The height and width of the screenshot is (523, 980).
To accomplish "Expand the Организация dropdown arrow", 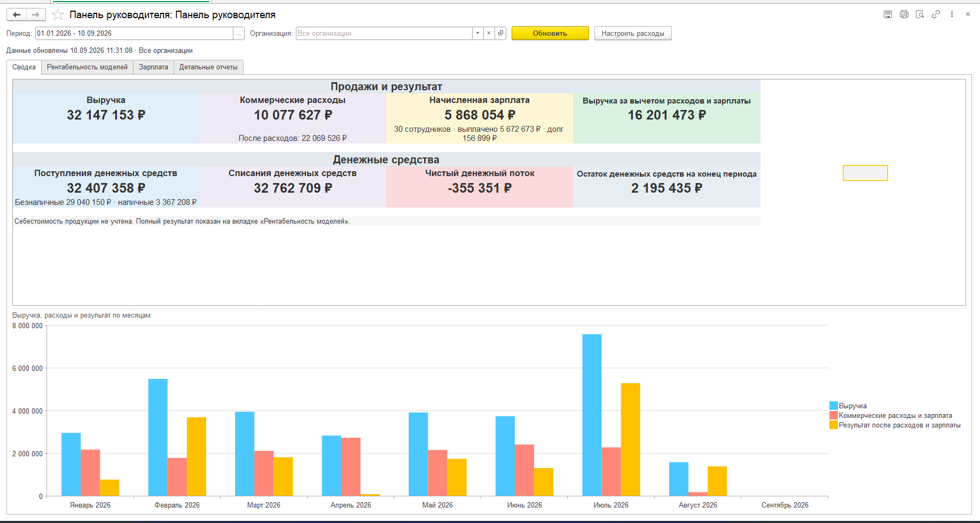I will tap(477, 33).
